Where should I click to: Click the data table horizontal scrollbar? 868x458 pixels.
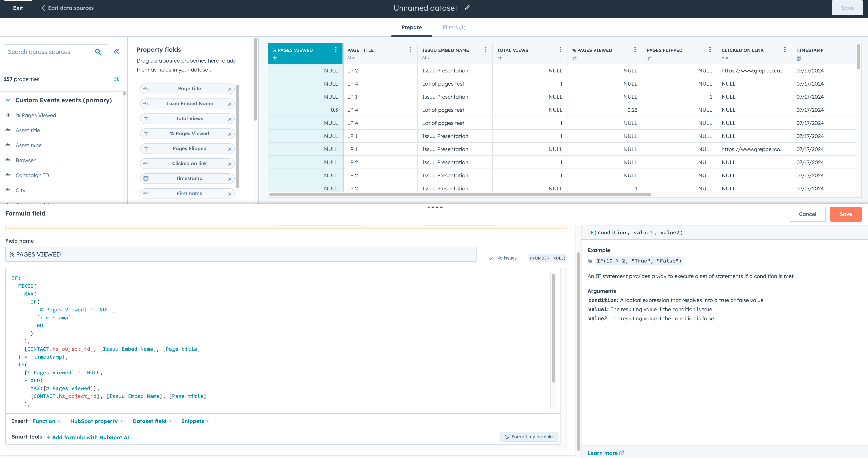point(460,195)
